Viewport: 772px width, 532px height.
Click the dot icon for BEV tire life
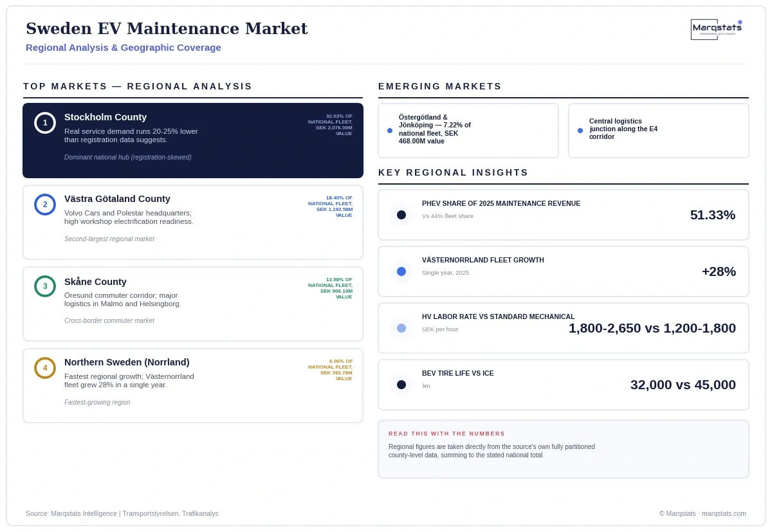pyautogui.click(x=401, y=385)
